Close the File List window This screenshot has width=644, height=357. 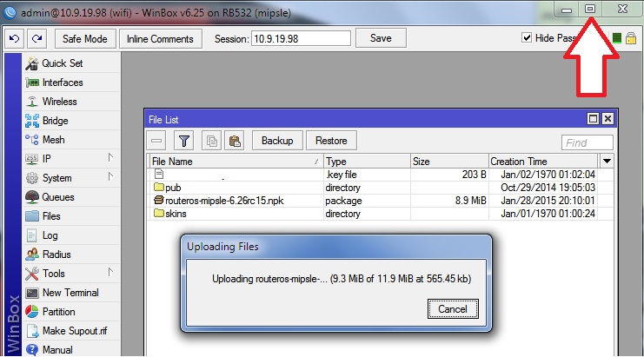(x=607, y=119)
